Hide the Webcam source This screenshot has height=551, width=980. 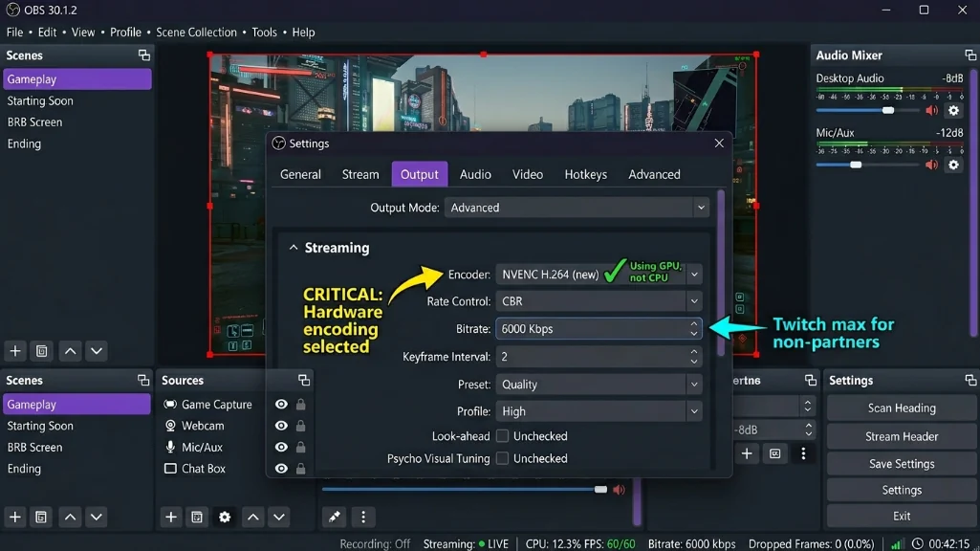click(281, 426)
